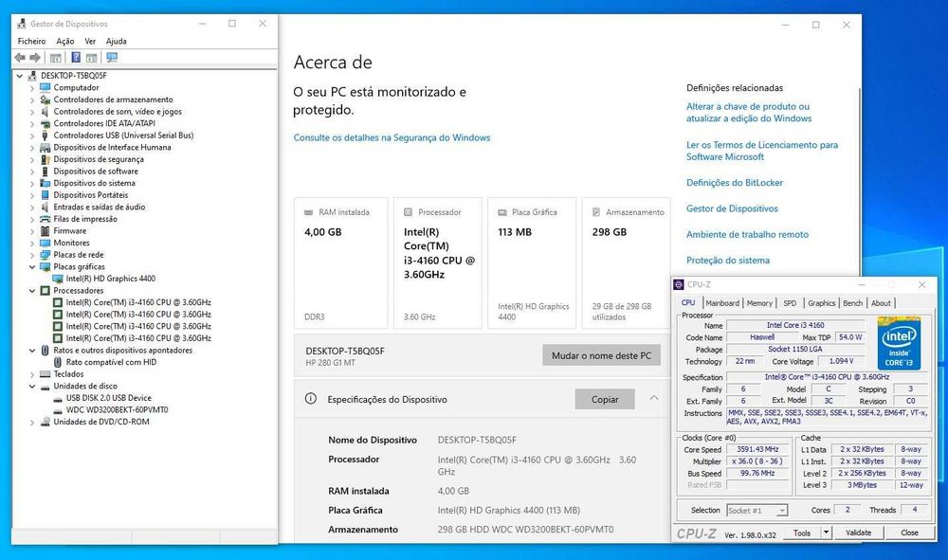Collapse Especificações do Dispositivo section chevron

pos(653,398)
